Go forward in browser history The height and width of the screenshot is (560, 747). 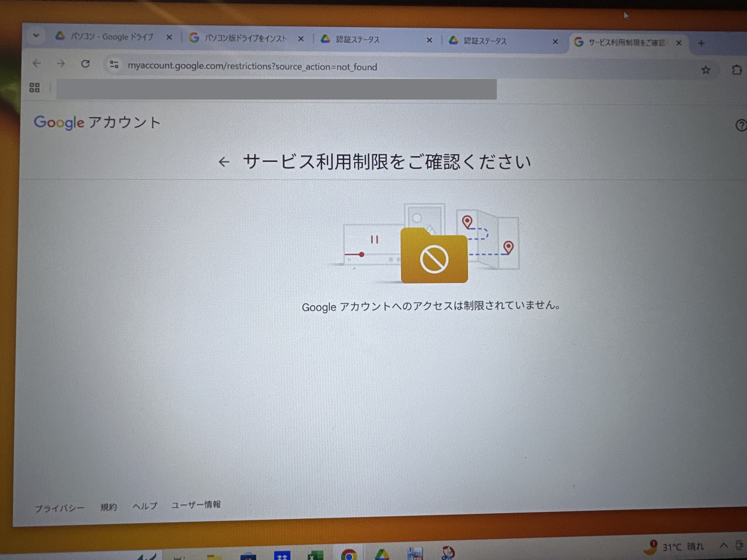[61, 63]
